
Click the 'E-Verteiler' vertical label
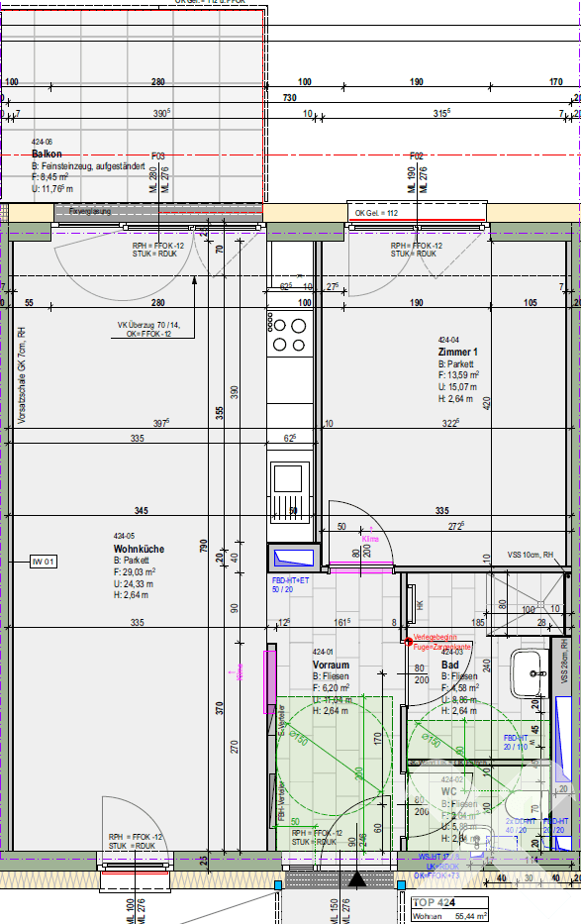tap(281, 720)
